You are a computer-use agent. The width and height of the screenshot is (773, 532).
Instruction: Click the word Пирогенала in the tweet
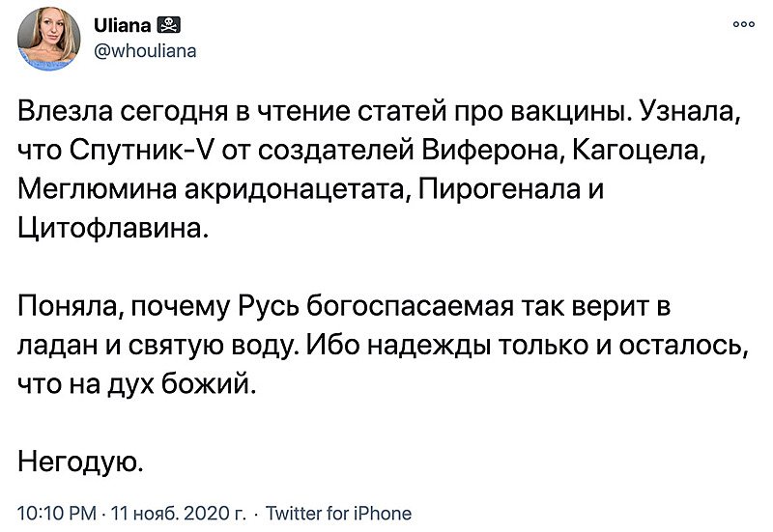(500, 189)
